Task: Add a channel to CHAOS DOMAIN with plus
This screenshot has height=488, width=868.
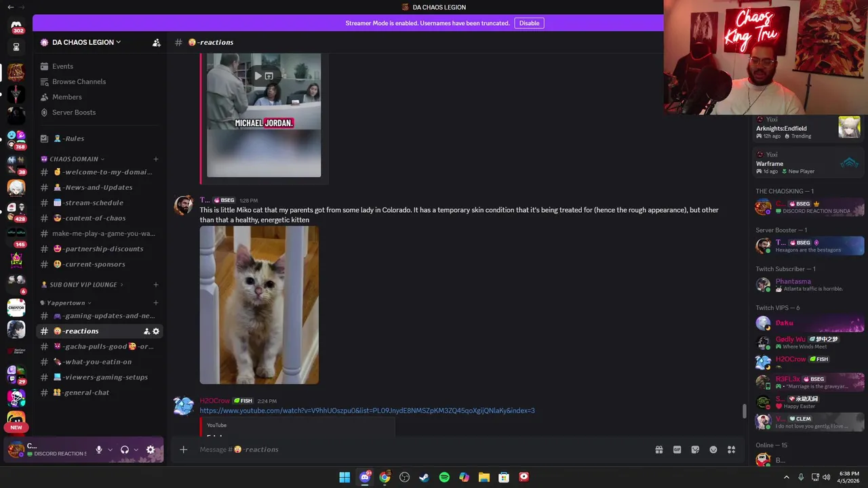Action: (156, 159)
